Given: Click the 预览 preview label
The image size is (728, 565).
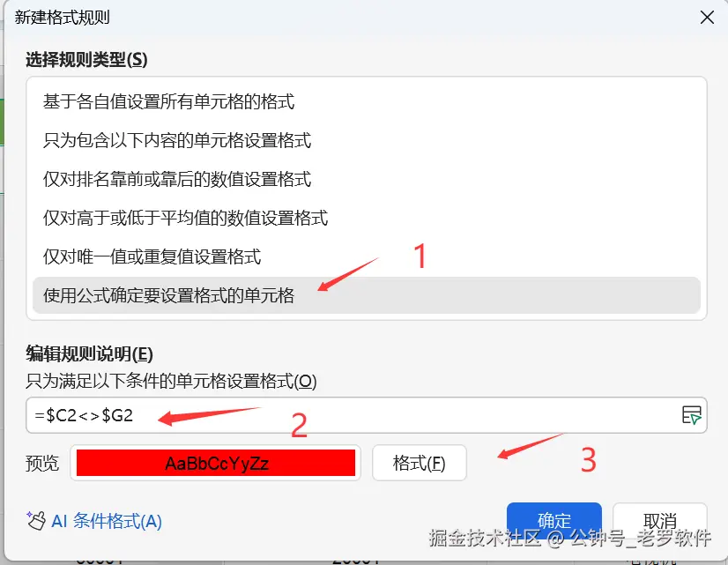Looking at the screenshot, I should coord(42,463).
